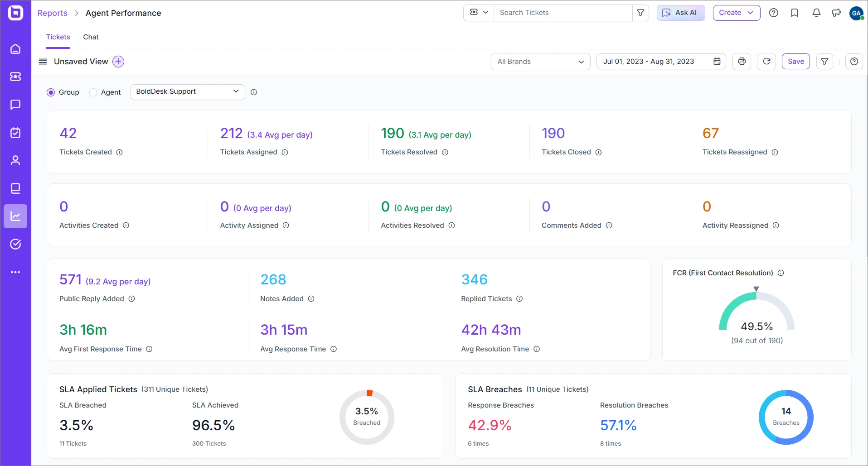Click the Ask AI button
868x466 pixels.
tap(680, 13)
